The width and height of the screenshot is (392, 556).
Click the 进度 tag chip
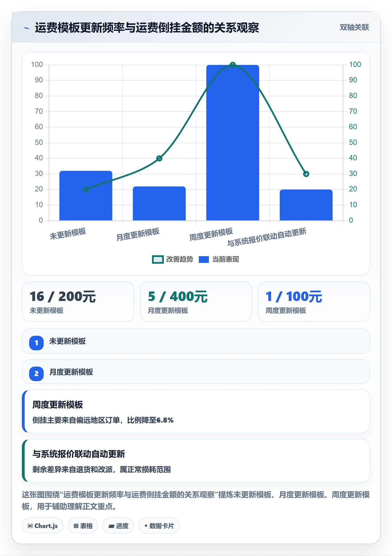tap(118, 526)
